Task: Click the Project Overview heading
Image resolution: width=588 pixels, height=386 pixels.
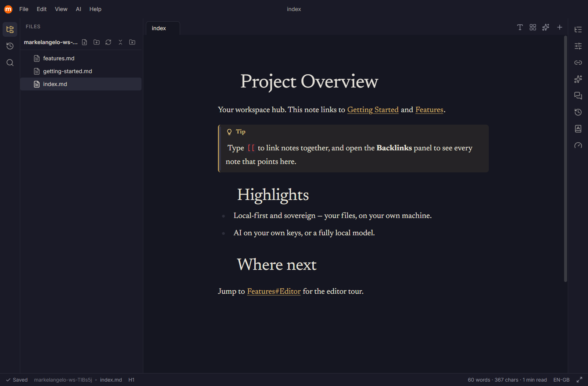Action: click(309, 81)
